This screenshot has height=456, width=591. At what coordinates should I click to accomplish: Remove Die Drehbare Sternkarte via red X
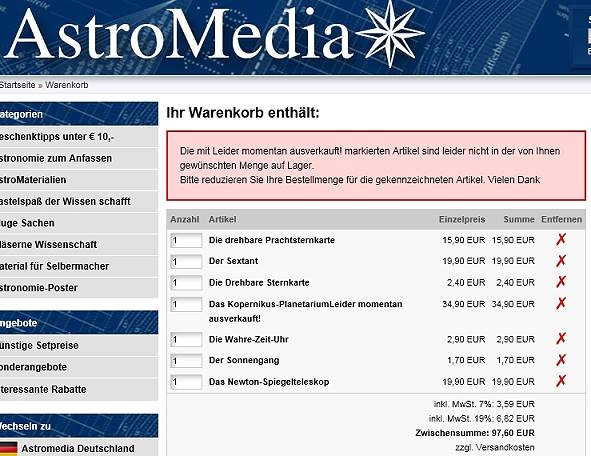point(561,282)
